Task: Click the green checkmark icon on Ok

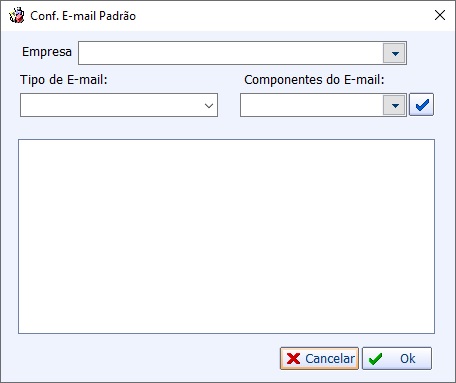Action: (x=375, y=359)
